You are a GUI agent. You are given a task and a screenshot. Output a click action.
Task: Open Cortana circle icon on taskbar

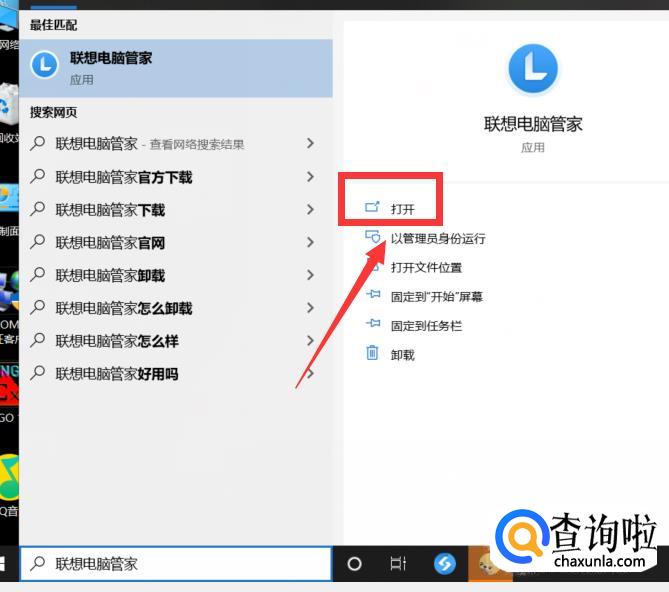click(354, 563)
